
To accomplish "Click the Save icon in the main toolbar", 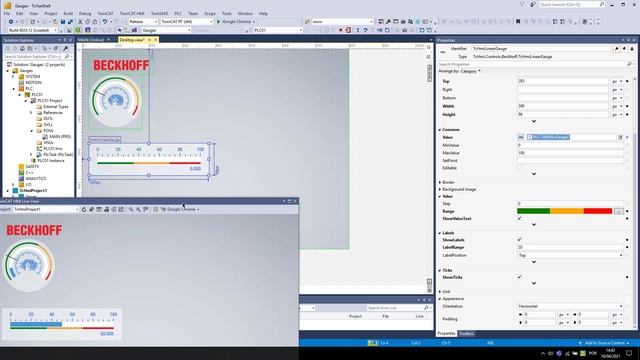I will click(63, 22).
